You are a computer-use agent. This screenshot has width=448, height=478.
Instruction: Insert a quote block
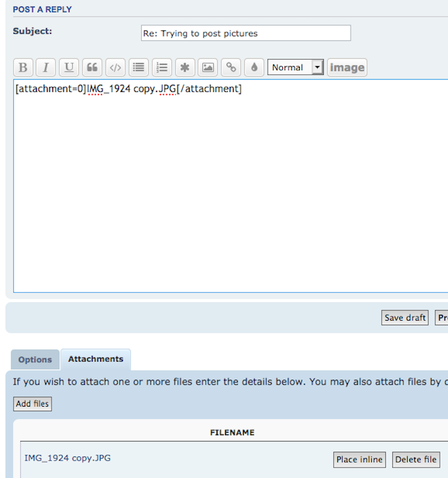coord(92,67)
